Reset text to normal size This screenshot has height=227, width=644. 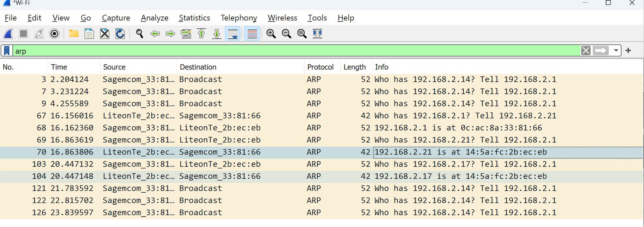302,33
